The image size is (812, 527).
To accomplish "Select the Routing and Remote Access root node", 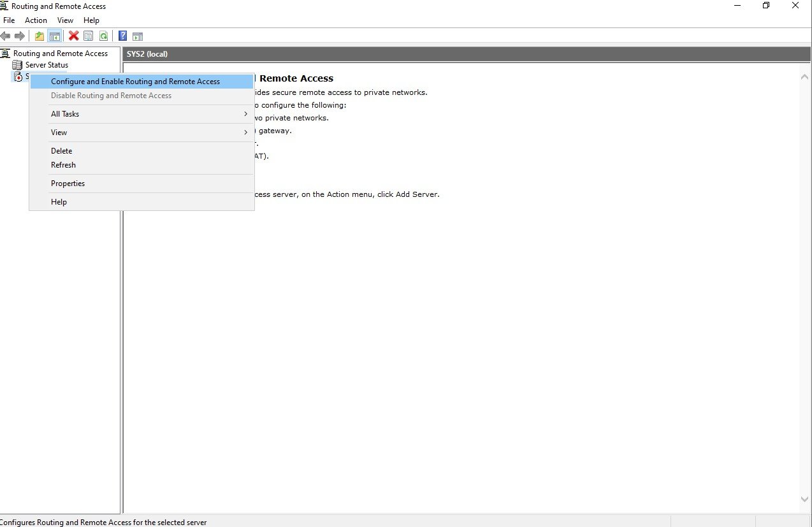I will (61, 54).
